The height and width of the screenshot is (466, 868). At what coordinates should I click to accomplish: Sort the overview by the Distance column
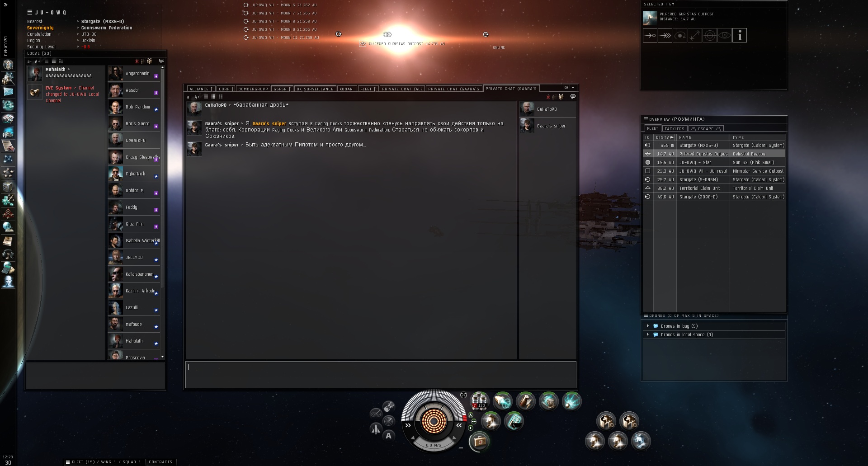click(x=665, y=137)
